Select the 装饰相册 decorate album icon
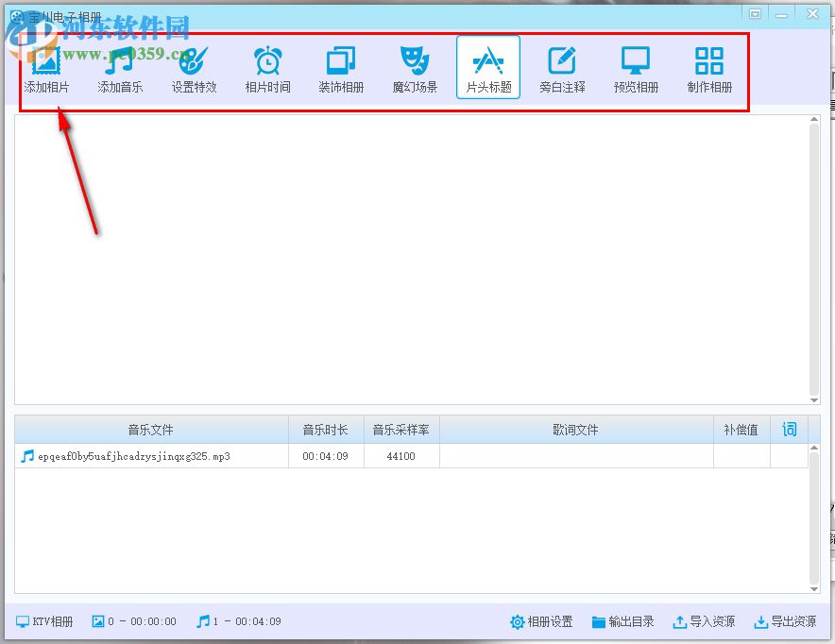The width and height of the screenshot is (835, 644). [x=341, y=69]
